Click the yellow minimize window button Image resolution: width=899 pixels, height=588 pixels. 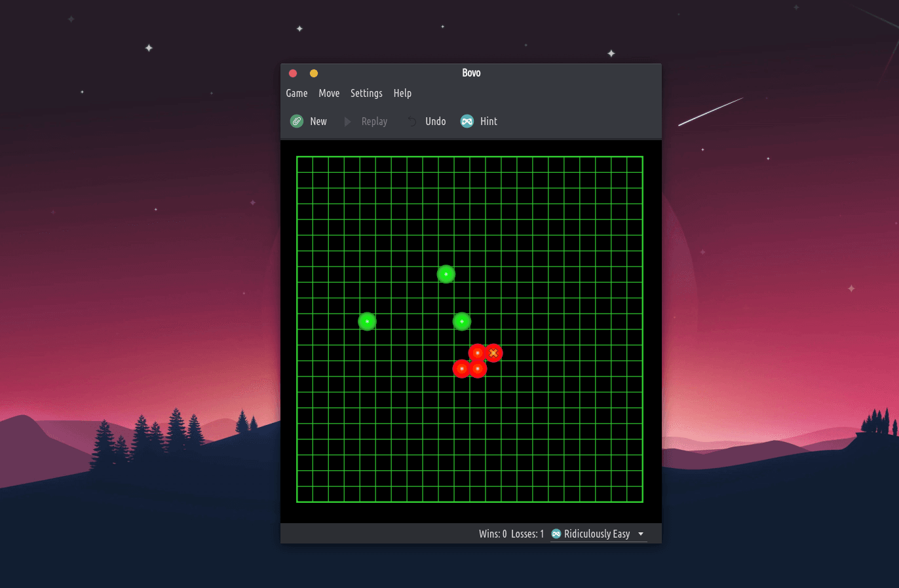(314, 73)
